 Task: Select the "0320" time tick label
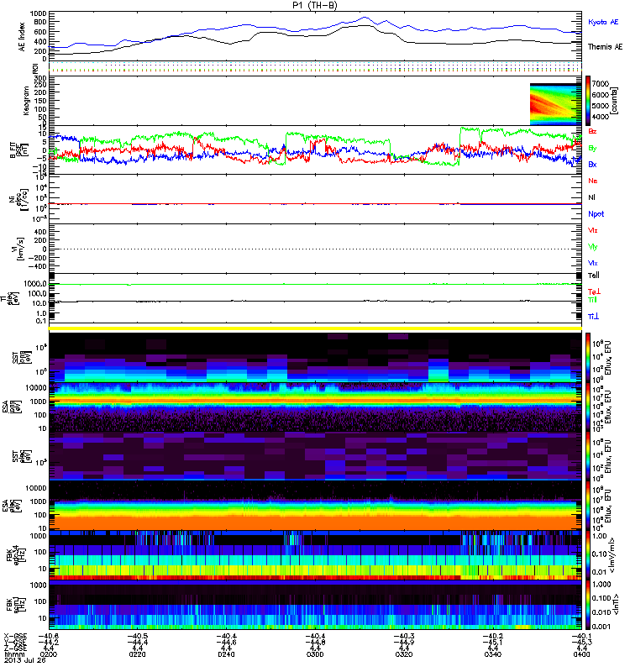(404, 654)
